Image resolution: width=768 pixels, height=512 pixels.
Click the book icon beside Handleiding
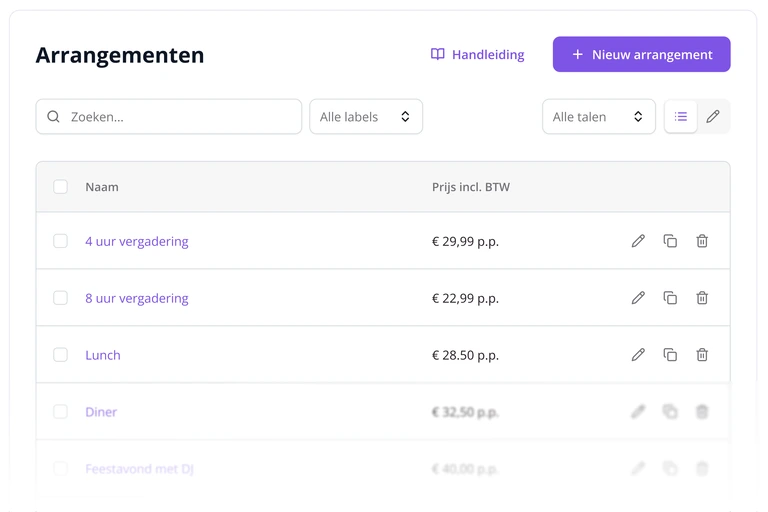(437, 54)
